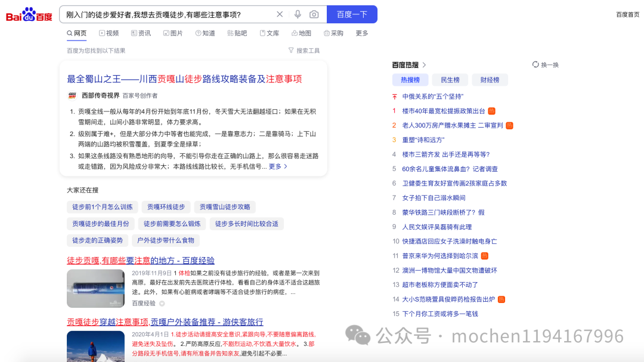The height and width of the screenshot is (362, 644).
Task: Open the 西部传奇视界 author name
Action: 101,95
